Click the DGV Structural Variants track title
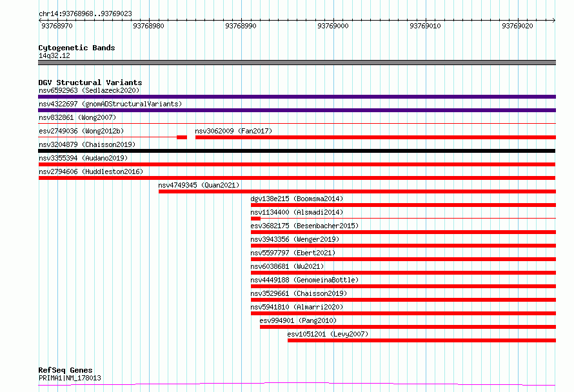The width and height of the screenshot is (574, 392). coord(90,83)
